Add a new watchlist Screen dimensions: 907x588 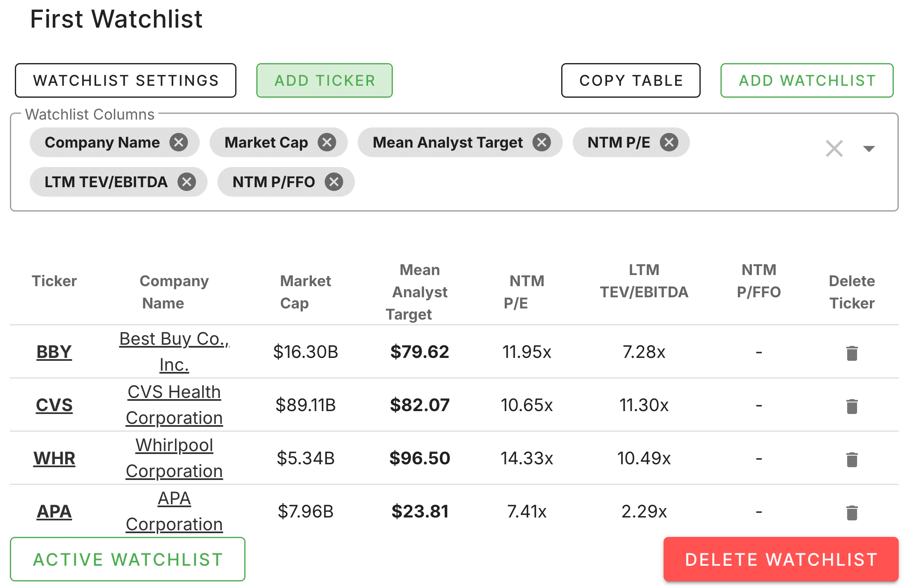pyautogui.click(x=807, y=80)
